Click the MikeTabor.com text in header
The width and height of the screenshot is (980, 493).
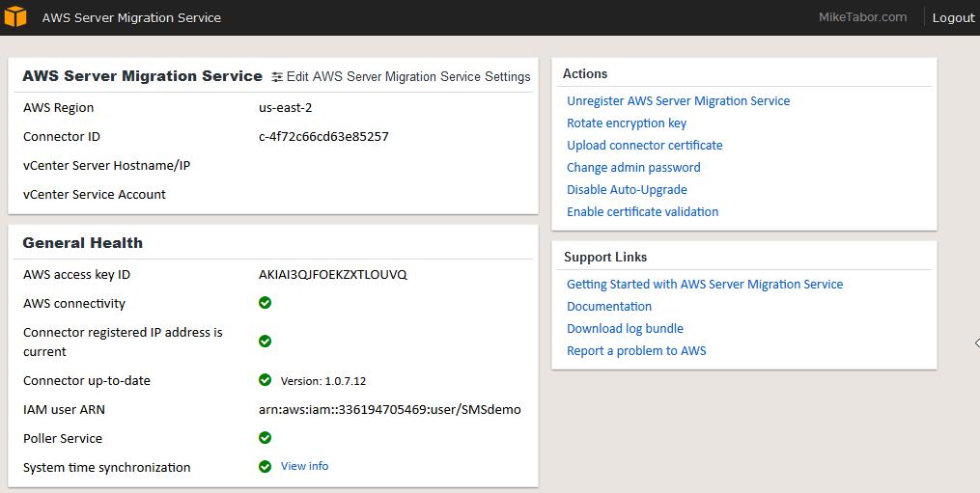pos(862,16)
